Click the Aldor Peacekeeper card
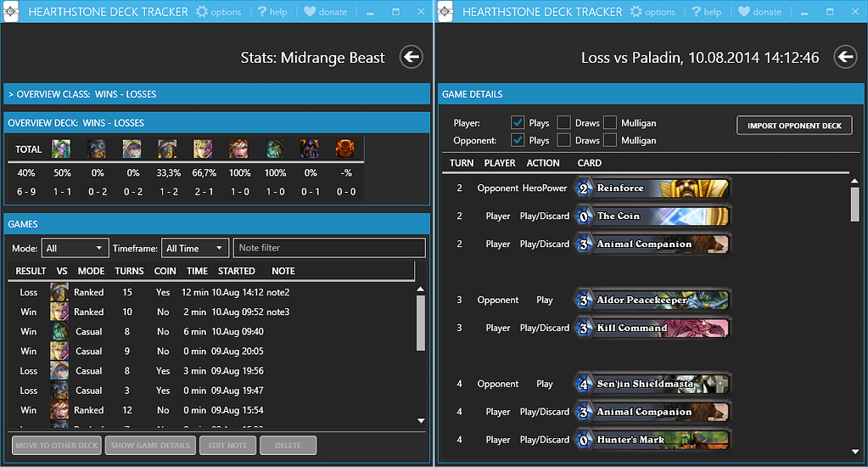 pos(652,301)
